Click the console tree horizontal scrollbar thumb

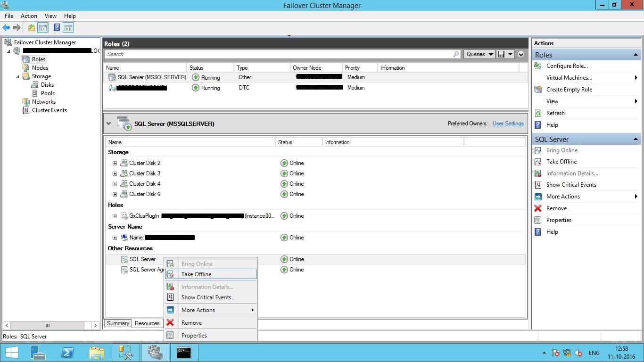click(47, 325)
